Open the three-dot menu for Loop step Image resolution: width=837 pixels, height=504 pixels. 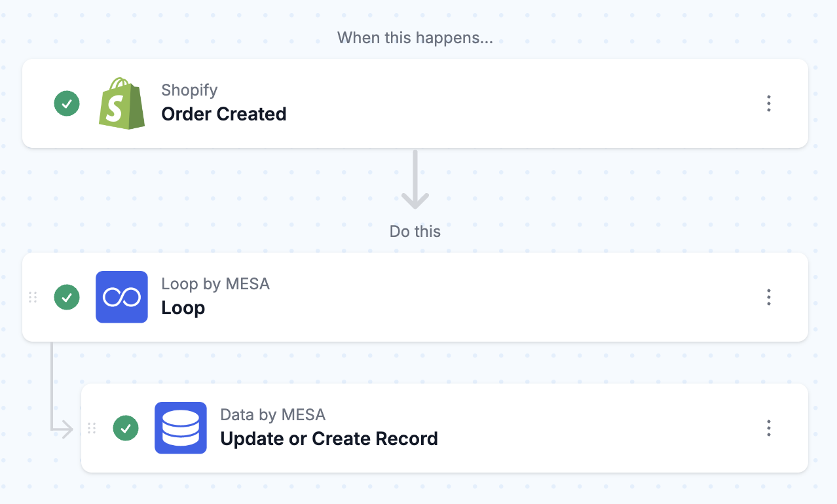click(x=769, y=297)
